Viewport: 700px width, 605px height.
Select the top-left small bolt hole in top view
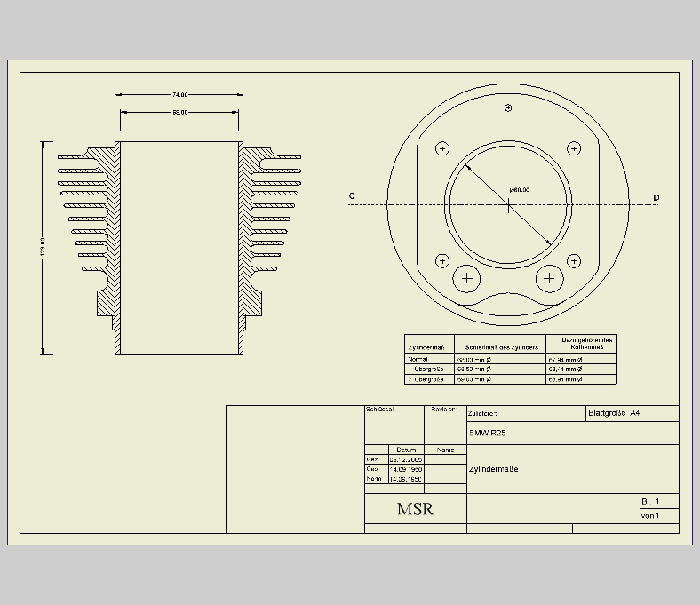click(442, 148)
